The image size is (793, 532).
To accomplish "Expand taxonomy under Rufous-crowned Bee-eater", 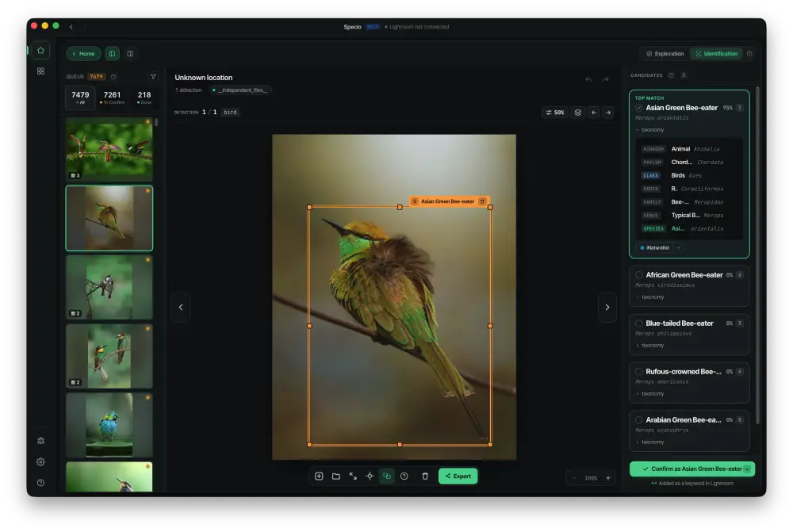I will pos(650,394).
